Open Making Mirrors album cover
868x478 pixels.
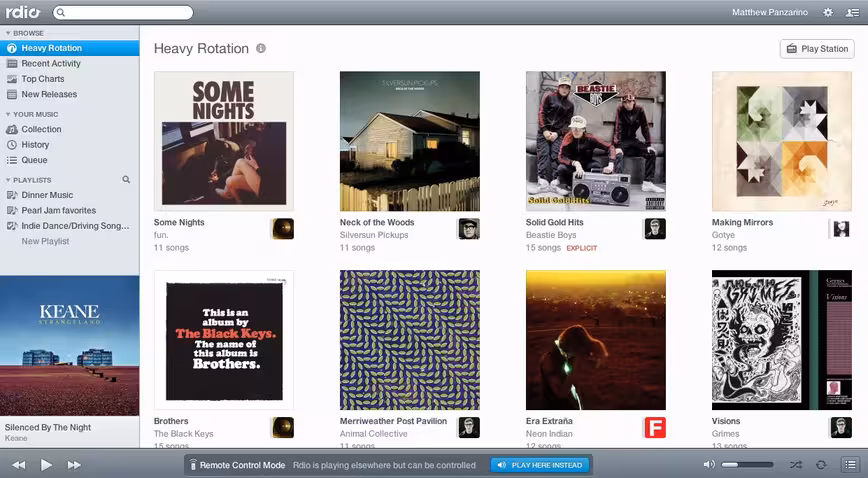[782, 141]
